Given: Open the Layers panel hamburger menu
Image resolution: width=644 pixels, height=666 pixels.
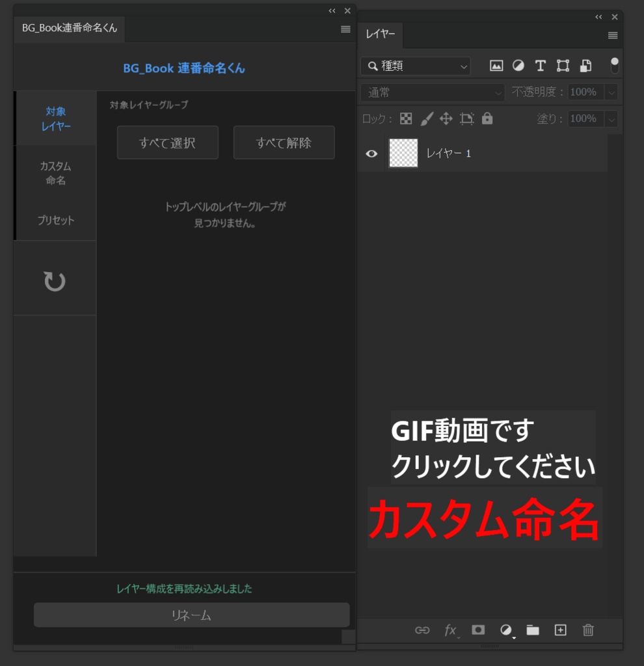Looking at the screenshot, I should (613, 35).
